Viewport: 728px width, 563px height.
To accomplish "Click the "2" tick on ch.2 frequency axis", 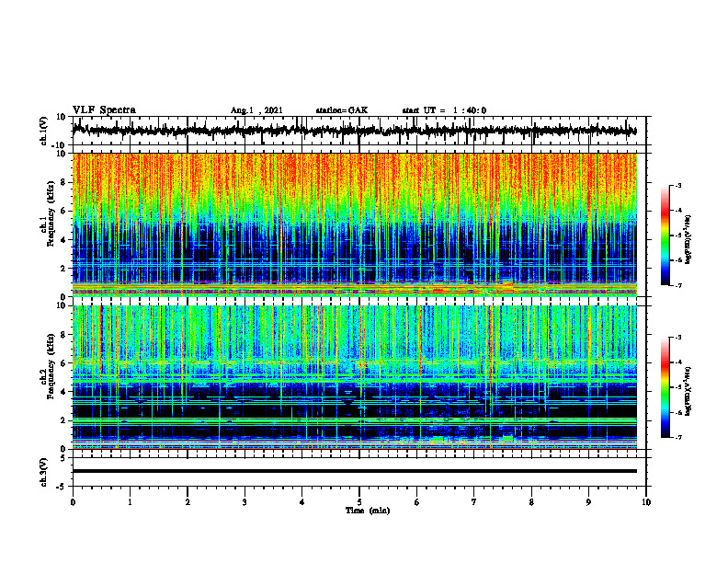I will 65,420.
